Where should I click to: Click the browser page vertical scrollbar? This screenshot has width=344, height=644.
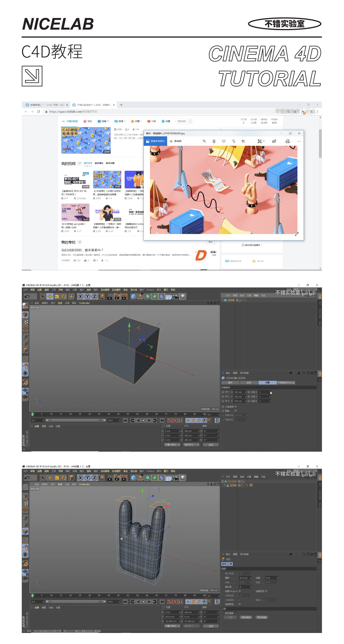click(x=320, y=144)
